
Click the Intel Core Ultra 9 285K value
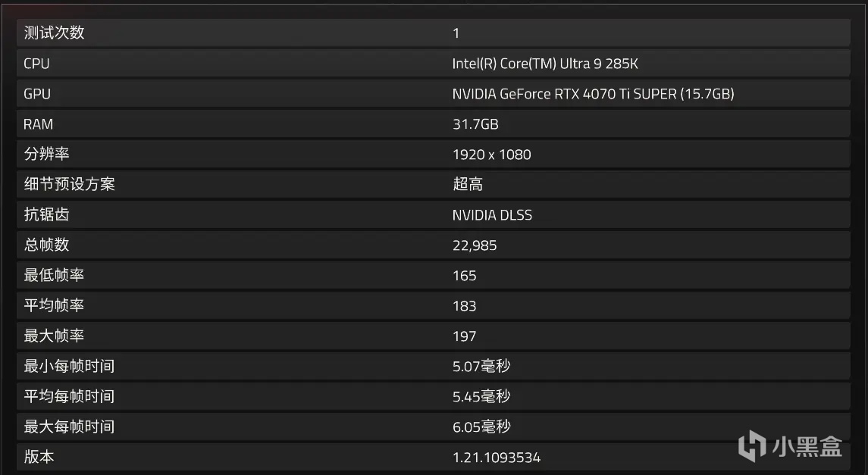(x=545, y=64)
